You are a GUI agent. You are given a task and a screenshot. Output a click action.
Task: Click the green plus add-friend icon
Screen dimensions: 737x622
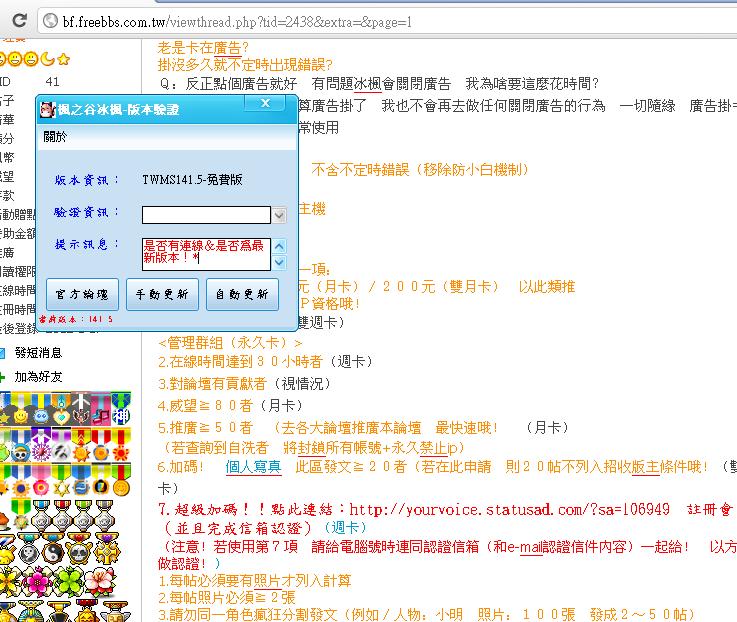(x=2, y=377)
